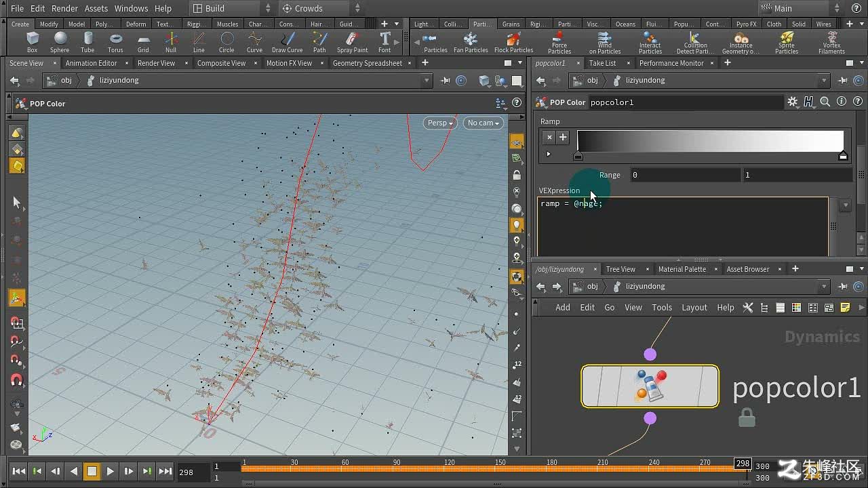
Task: Expand the ramp controls triangle
Action: (x=548, y=154)
